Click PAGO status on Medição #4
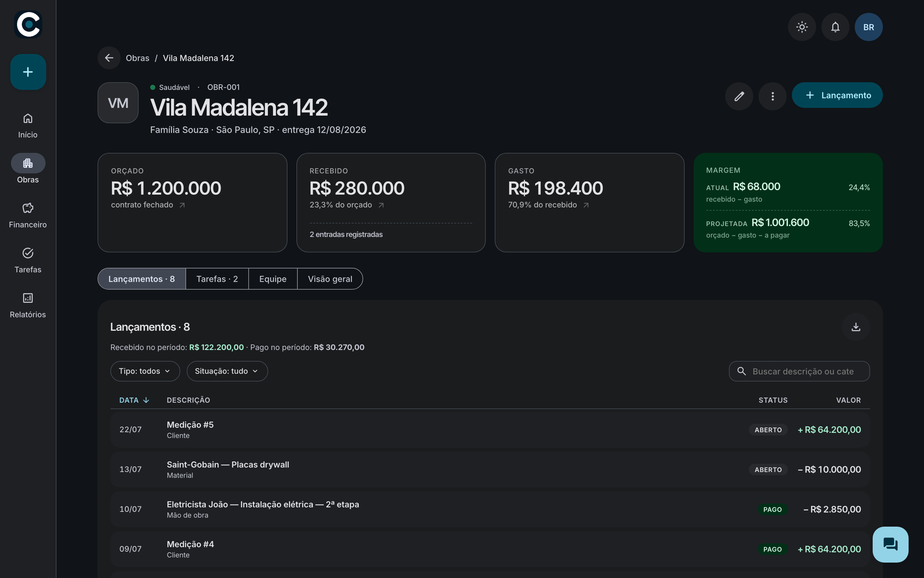Viewport: 924px width, 578px height. (x=773, y=549)
